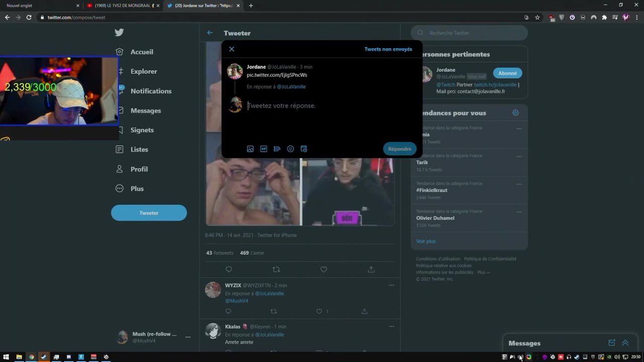Open Chrome from the taskbar

(x=31, y=357)
